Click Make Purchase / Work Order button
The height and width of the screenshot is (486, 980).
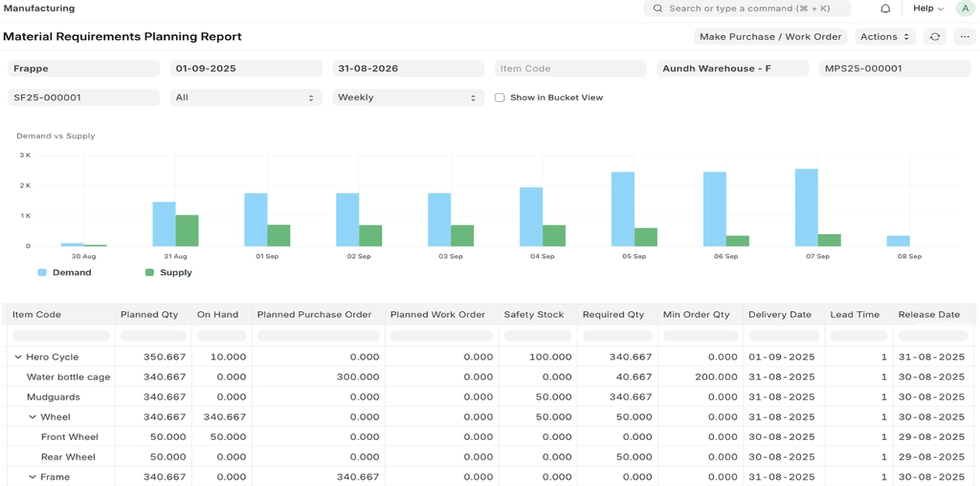point(770,37)
